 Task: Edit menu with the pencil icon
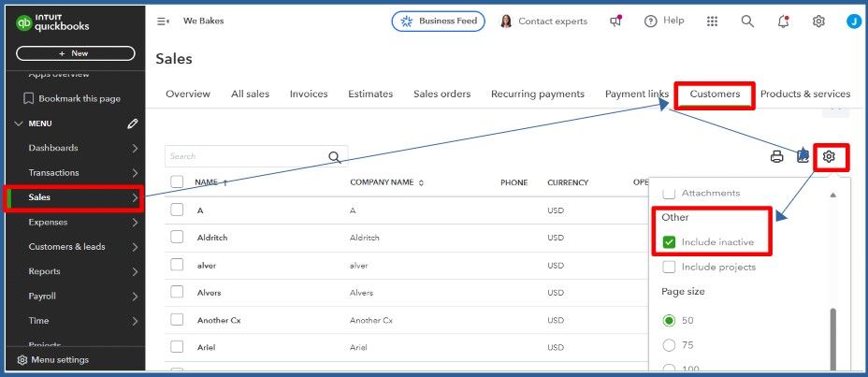pos(133,123)
